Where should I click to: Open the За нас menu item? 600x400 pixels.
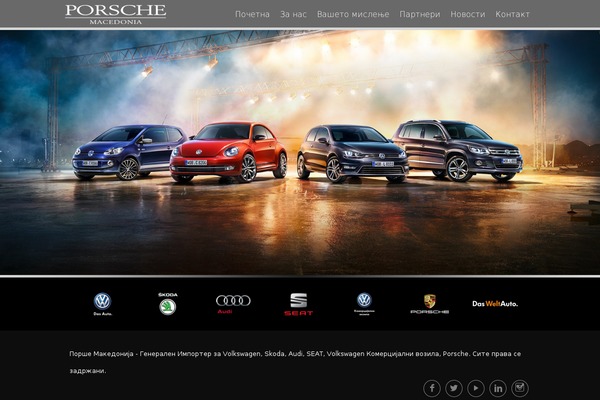click(293, 14)
